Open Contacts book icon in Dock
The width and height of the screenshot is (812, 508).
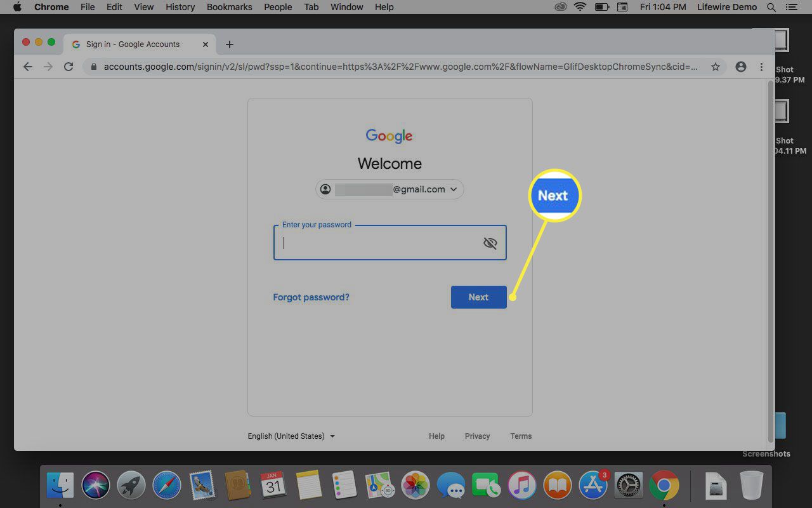pos(238,486)
